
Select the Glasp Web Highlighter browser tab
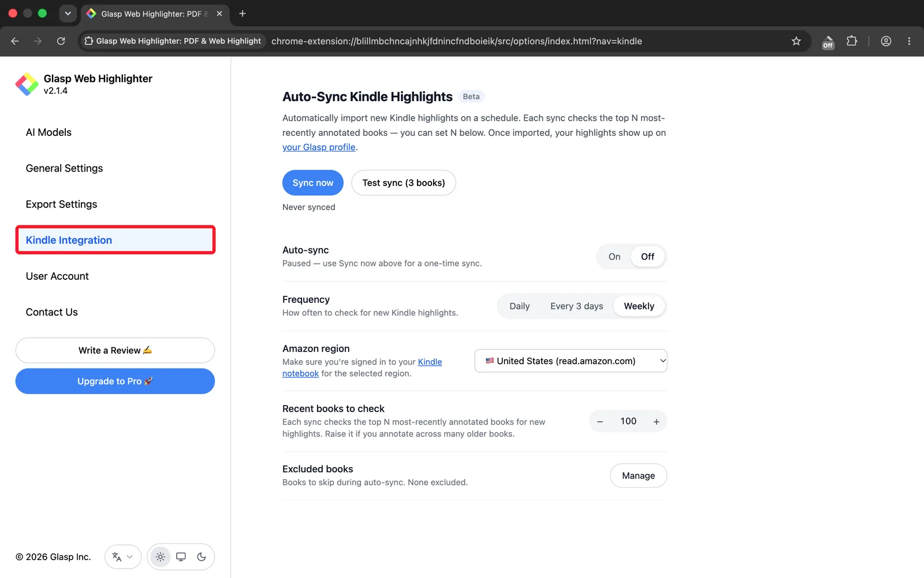coord(155,13)
